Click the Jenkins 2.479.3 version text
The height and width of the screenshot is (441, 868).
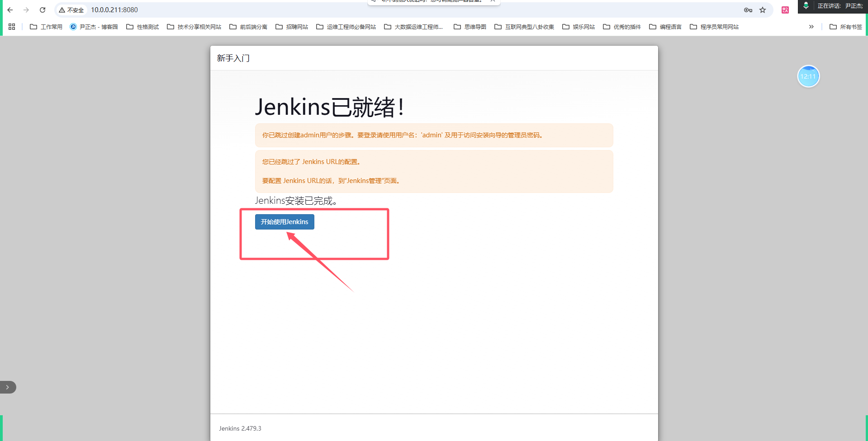[x=240, y=428]
